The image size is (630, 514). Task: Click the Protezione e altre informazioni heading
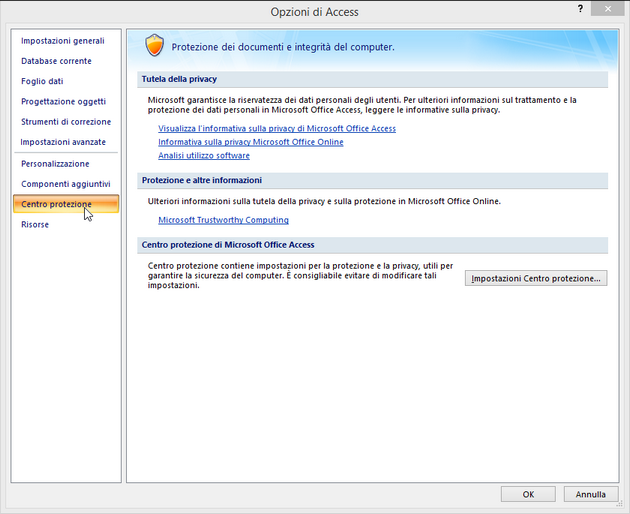pyautogui.click(x=202, y=180)
